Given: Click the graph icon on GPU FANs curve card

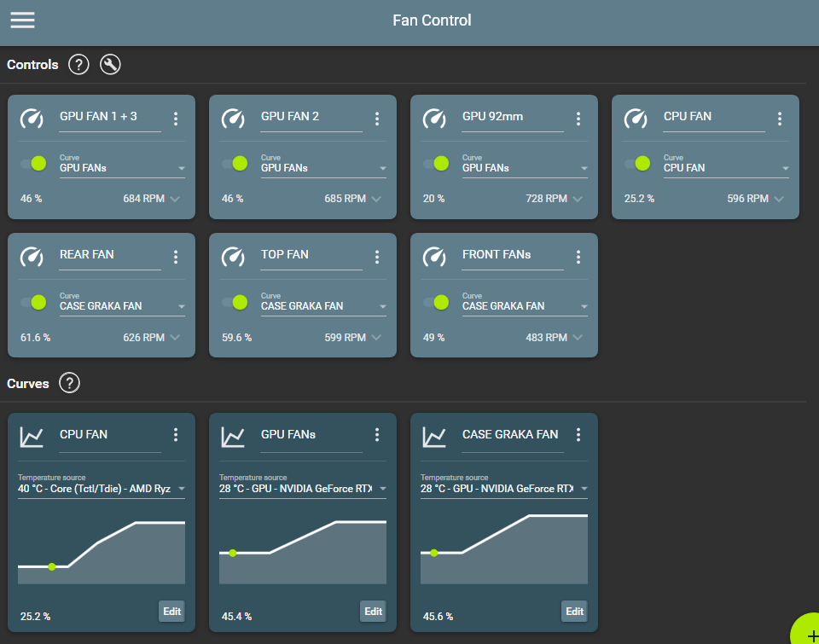Looking at the screenshot, I should tap(233, 437).
